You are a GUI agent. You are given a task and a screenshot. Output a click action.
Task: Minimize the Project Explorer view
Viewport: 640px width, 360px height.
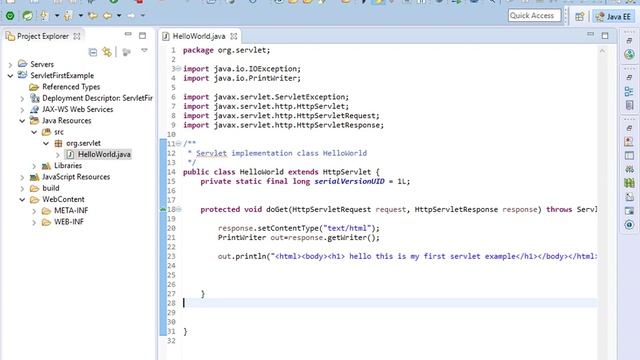128,34
